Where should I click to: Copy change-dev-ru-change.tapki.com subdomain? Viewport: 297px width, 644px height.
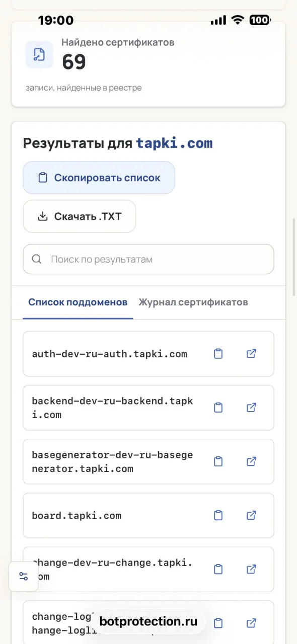pyautogui.click(x=218, y=569)
